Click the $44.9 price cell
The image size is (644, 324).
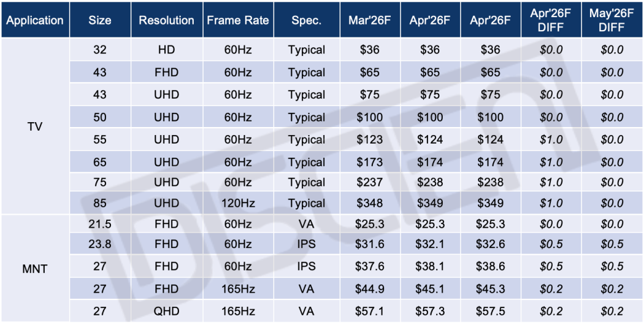point(370,289)
